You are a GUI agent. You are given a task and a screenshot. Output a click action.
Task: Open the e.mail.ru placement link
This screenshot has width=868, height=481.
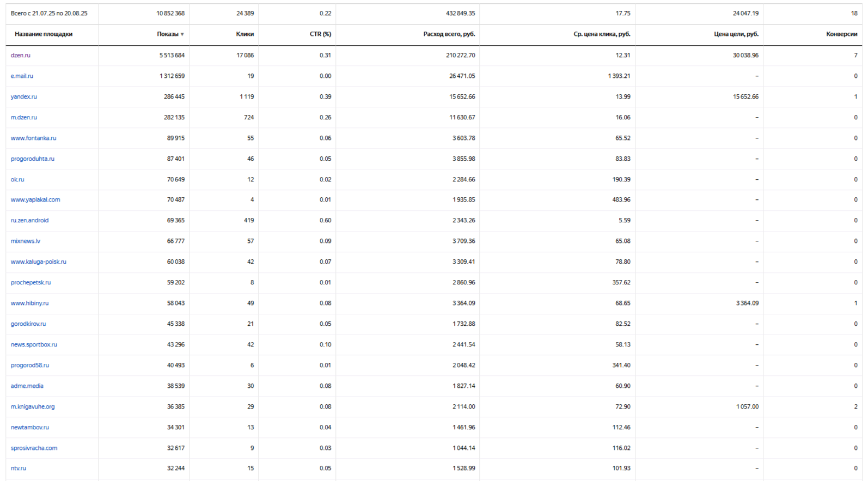(22, 76)
